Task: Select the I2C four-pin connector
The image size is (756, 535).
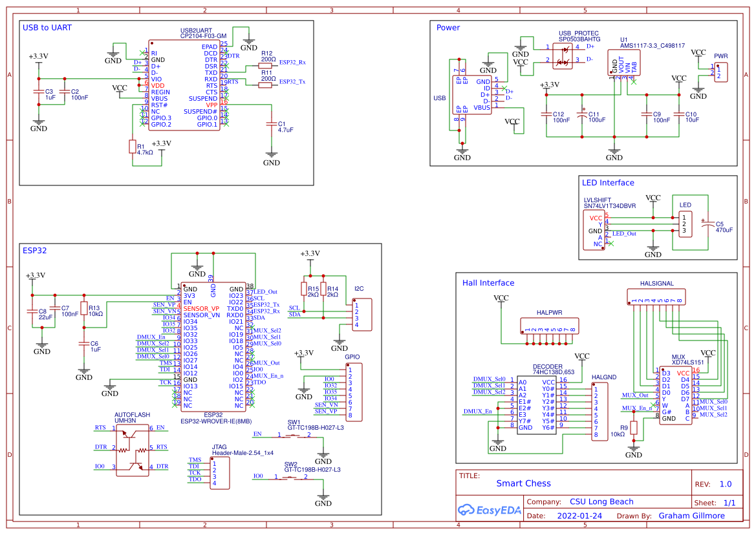Action: click(x=362, y=315)
